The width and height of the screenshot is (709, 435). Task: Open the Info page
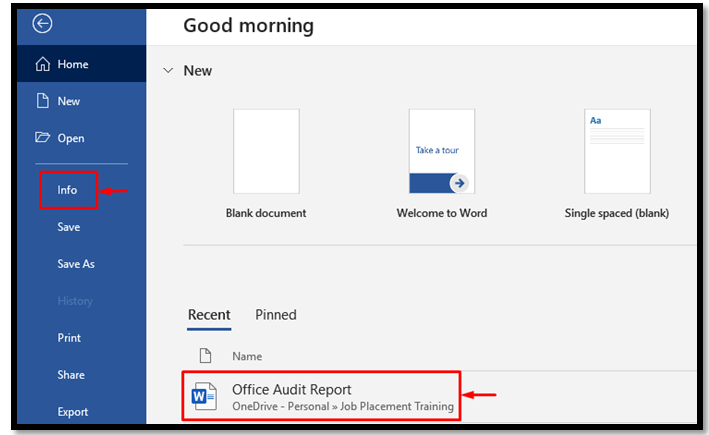tap(67, 190)
